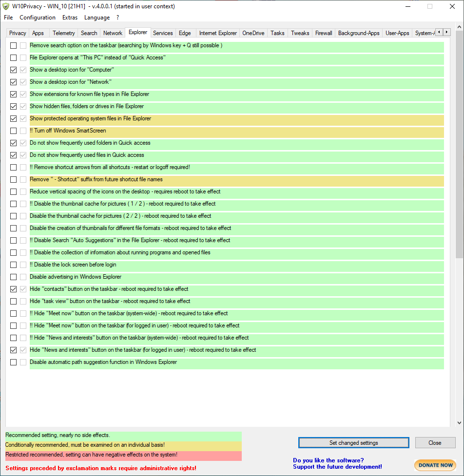This screenshot has width=464, height=476.
Task: Uncheck Hide contacts button on taskbar
Action: [13, 289]
